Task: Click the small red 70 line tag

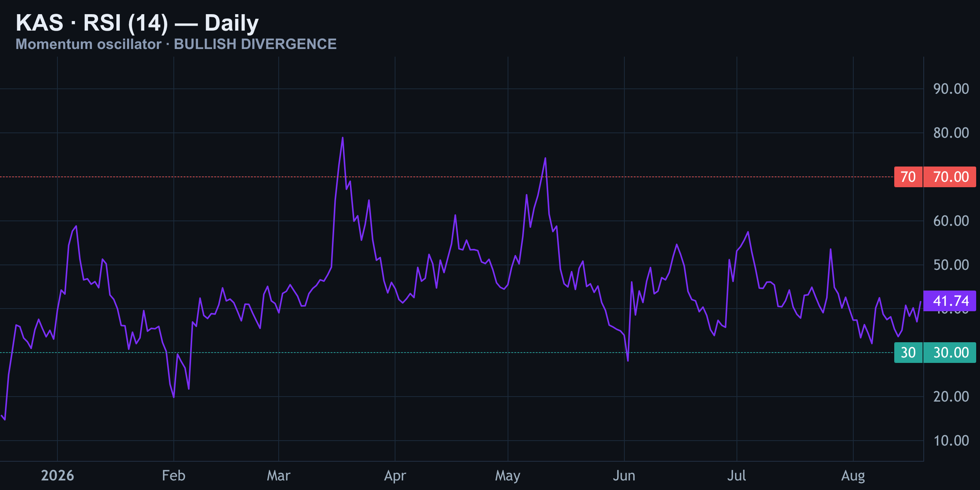Action: [908, 177]
